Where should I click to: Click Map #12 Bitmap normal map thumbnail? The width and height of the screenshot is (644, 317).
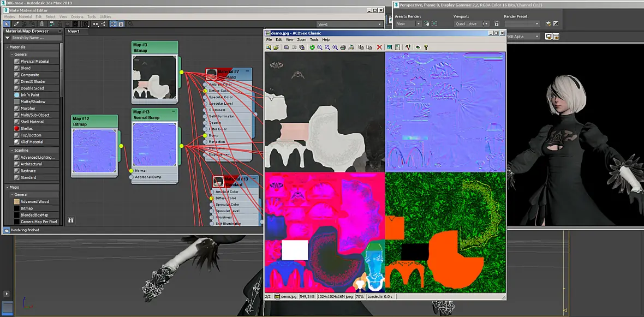coord(94,151)
